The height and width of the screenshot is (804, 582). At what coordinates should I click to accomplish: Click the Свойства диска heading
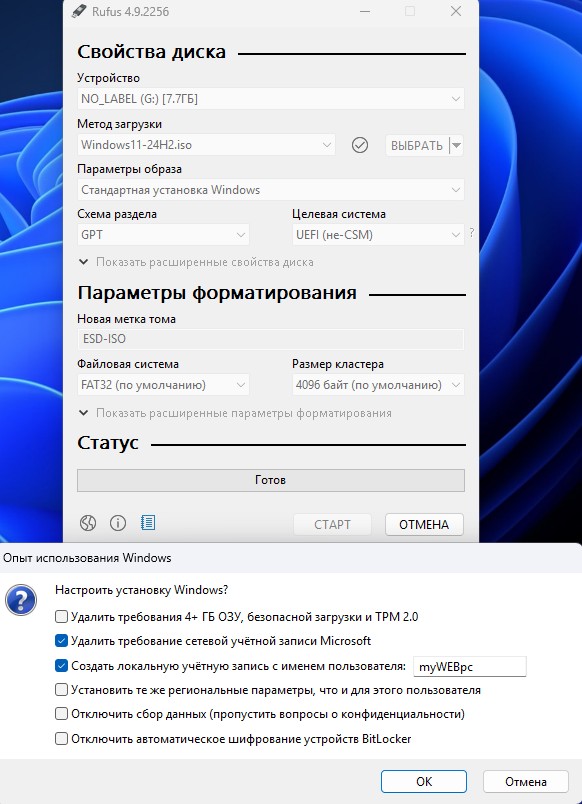152,52
